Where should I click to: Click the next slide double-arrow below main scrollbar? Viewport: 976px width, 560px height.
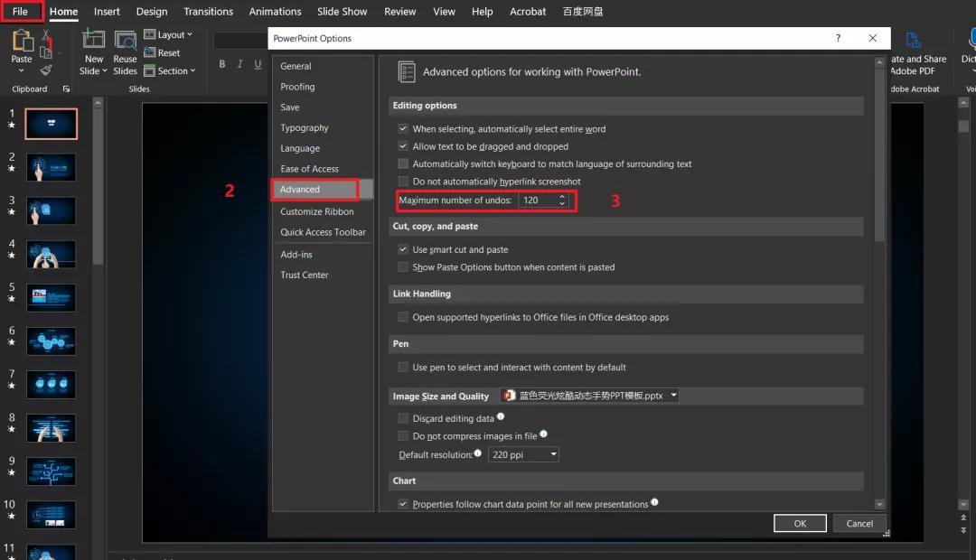click(x=963, y=531)
